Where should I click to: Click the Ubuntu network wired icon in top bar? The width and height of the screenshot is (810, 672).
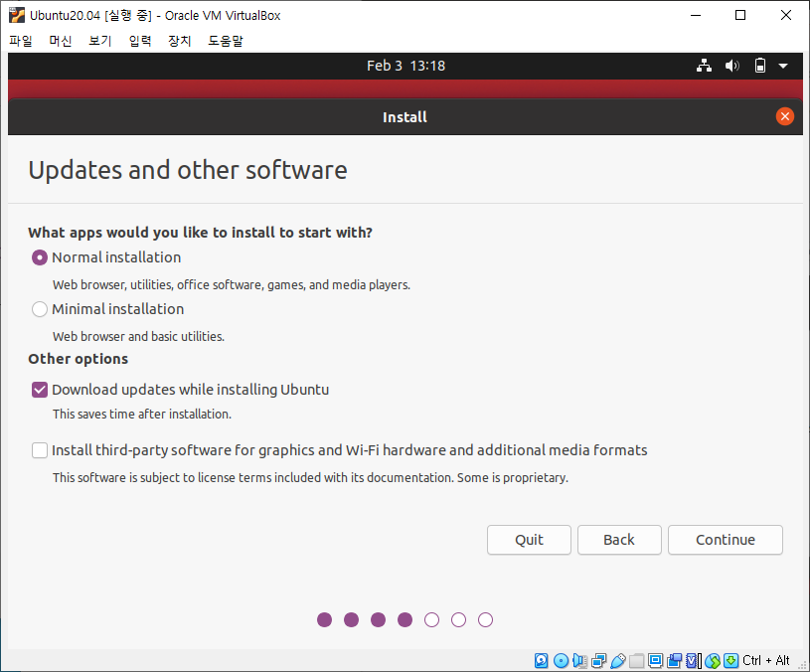[704, 66]
